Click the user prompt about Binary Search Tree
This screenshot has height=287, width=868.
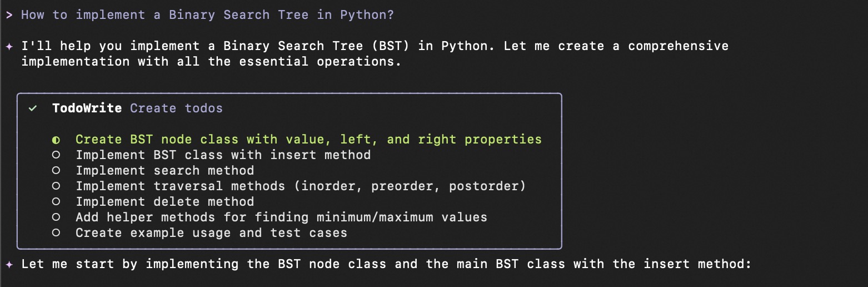(x=207, y=15)
